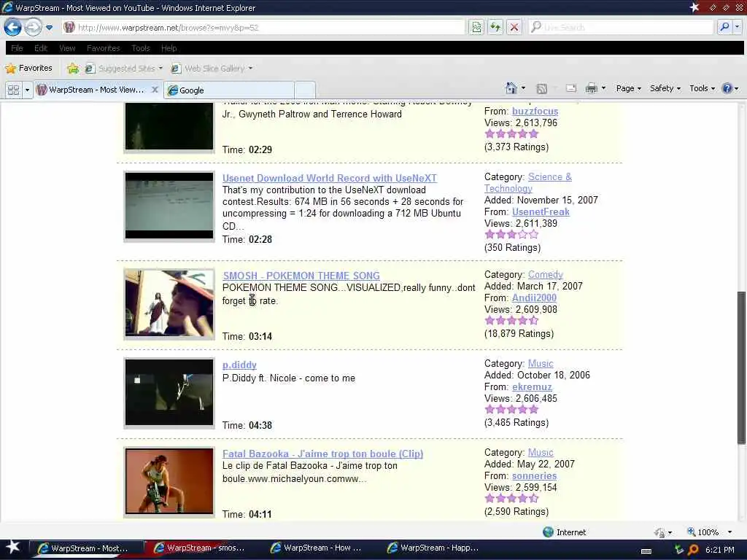Switch to the Google tab
Viewport: 747px width, 560px height.
(228, 90)
